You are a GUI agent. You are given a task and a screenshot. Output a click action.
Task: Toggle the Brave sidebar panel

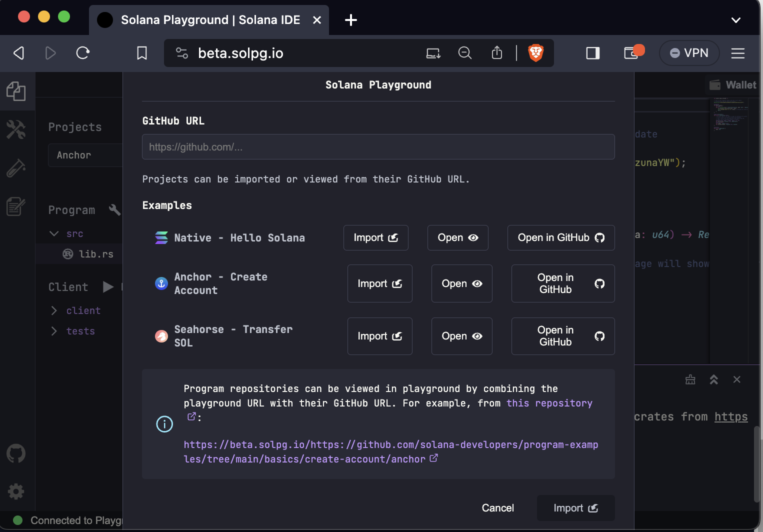click(x=592, y=53)
